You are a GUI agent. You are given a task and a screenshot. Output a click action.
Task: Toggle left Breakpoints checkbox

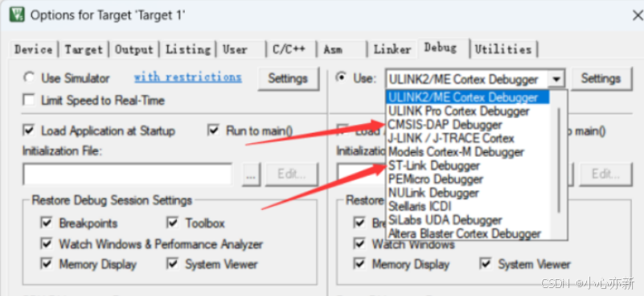pyautogui.click(x=47, y=224)
